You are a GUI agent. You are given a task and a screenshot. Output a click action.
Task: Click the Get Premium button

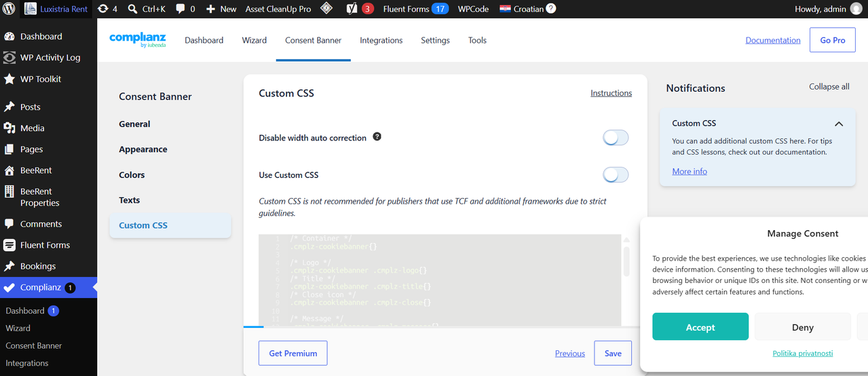point(293,353)
